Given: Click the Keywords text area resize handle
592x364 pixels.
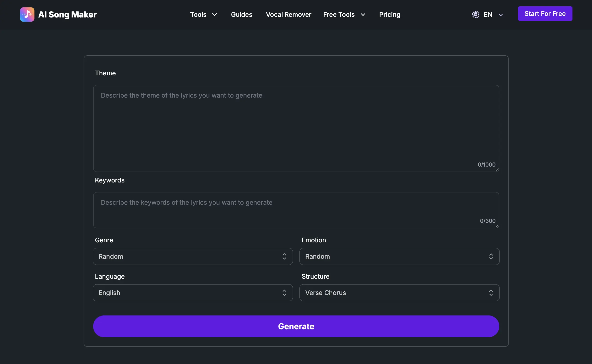Looking at the screenshot, I should (497, 226).
